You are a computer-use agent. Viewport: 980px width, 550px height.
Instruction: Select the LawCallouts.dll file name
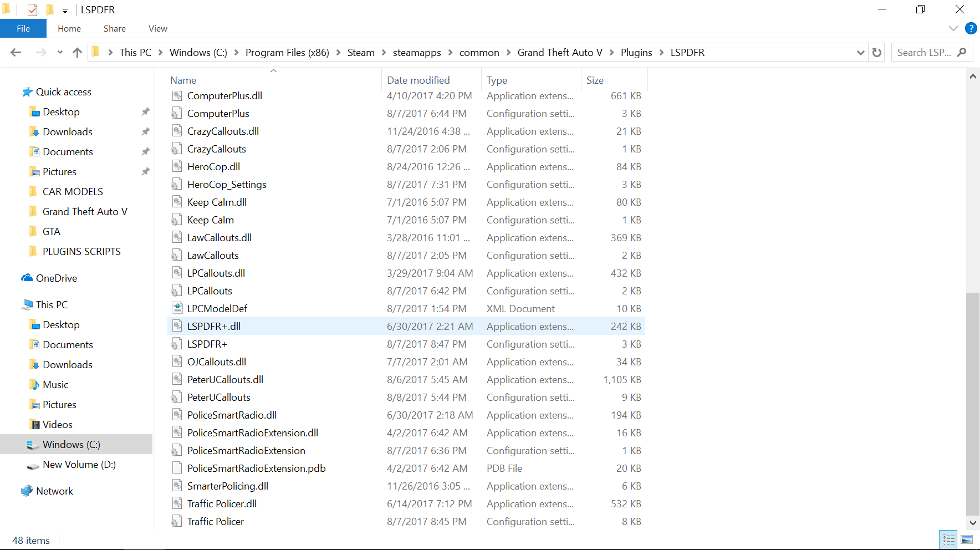(220, 238)
